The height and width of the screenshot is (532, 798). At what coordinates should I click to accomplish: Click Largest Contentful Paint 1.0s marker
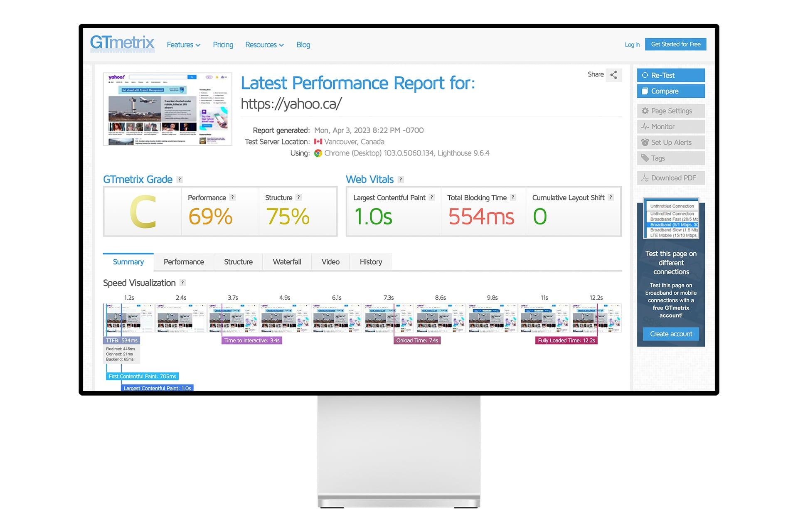(x=157, y=388)
